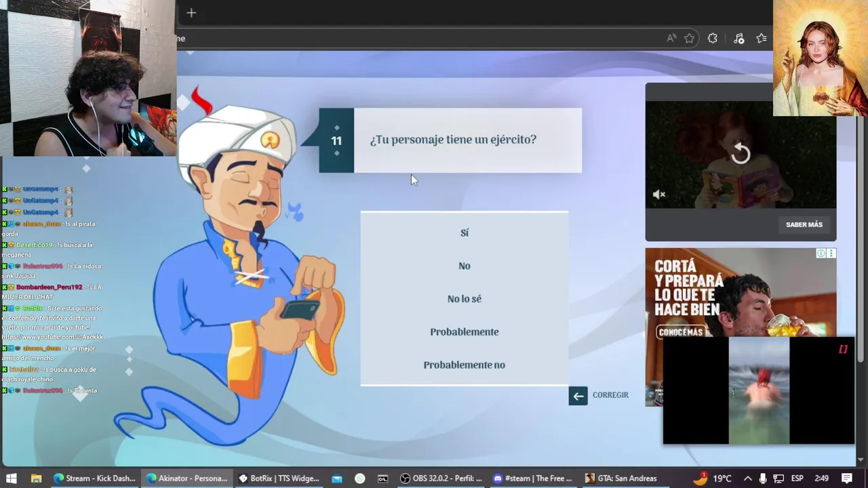Open Discord #steam taskbar window
The image size is (868, 488).
coord(534,479)
